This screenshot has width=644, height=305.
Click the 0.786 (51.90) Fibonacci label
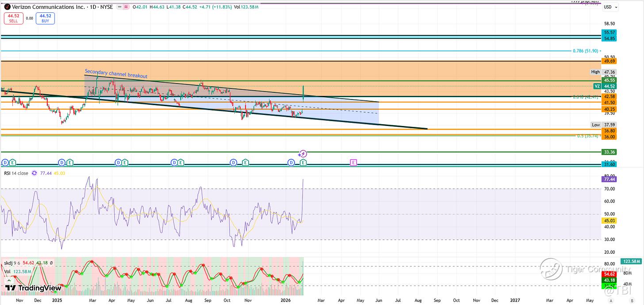585,51
